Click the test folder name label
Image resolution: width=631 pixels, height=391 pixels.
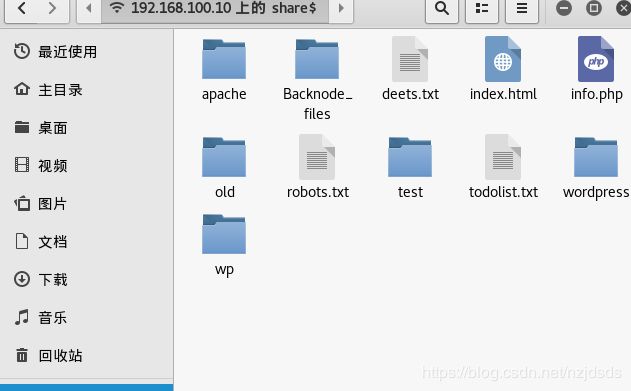410,192
